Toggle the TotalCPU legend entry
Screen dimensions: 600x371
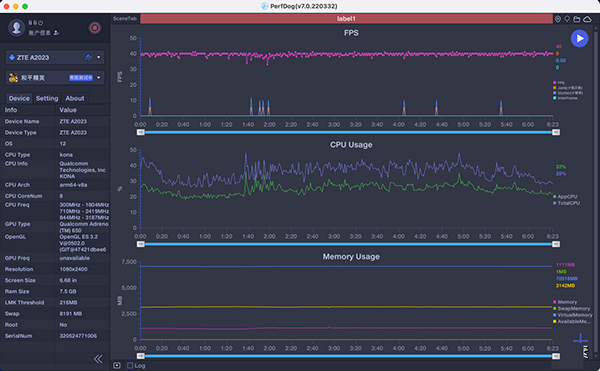click(x=566, y=203)
